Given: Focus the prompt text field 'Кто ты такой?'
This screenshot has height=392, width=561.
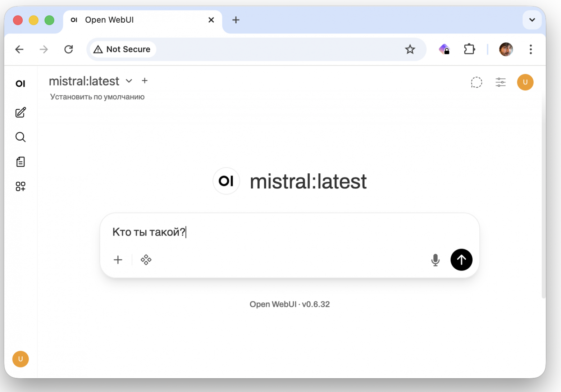Looking at the screenshot, I should click(290, 232).
